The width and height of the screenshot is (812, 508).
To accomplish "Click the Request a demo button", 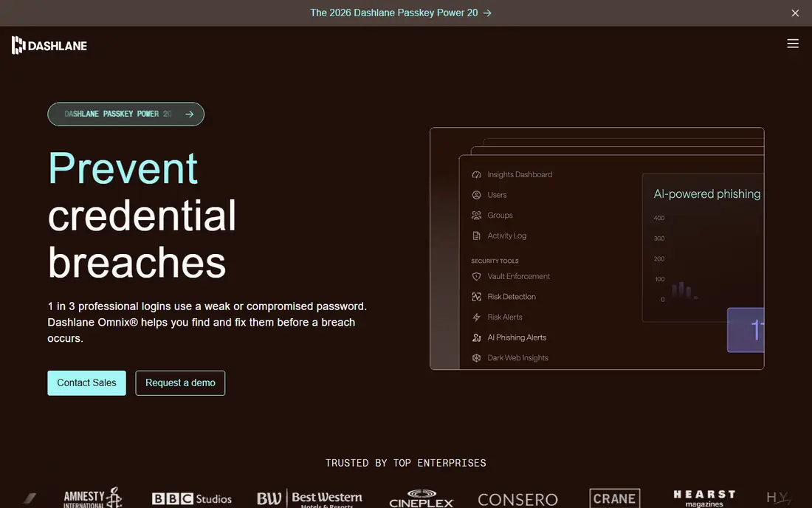I will (180, 382).
